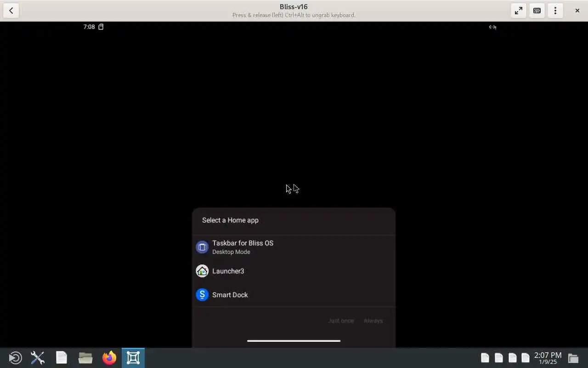The height and width of the screenshot is (368, 588).
Task: Click the active Boxes icon in taskbar
Action: point(133,358)
